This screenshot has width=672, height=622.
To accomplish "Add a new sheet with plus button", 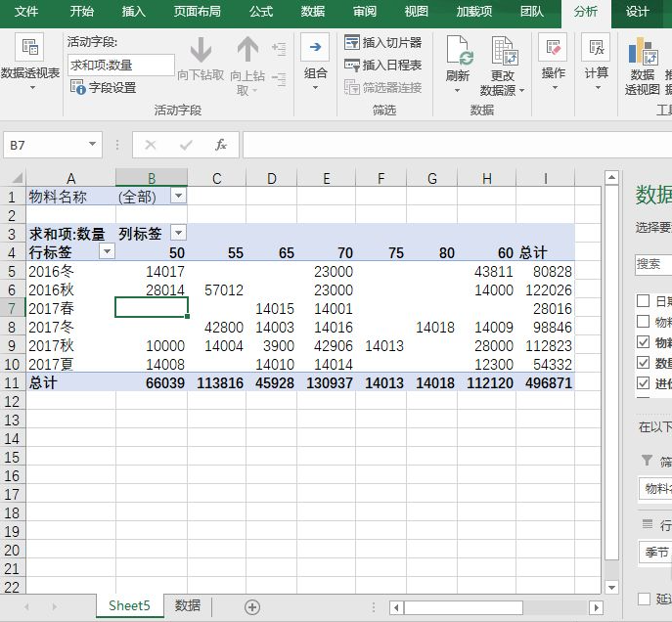I will (x=252, y=606).
